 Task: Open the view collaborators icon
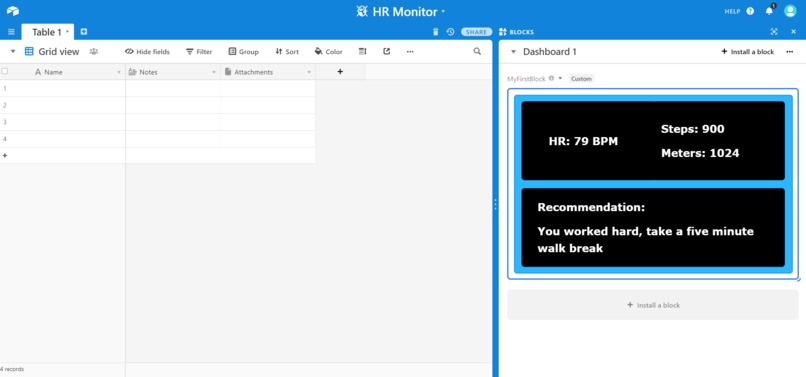coord(94,51)
